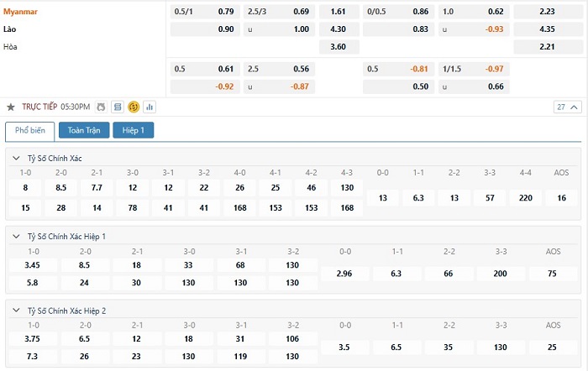Screen dimensions: 588x371
Task: Choose full-time 1-0 score odds 8
Action: (x=25, y=188)
